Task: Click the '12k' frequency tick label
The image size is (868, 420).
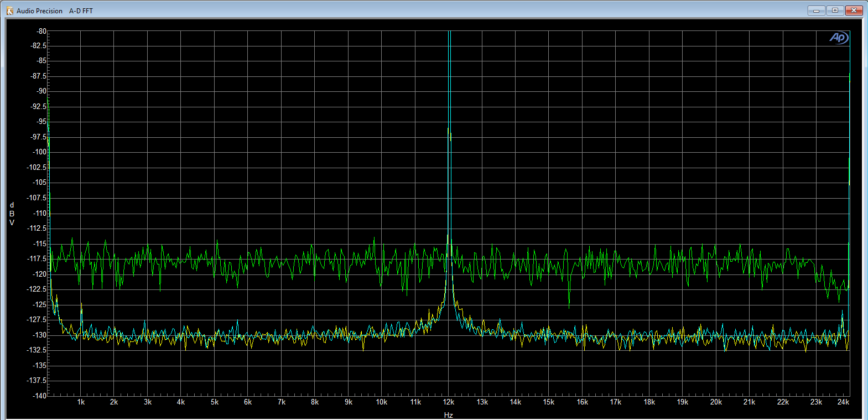Action: [x=449, y=402]
